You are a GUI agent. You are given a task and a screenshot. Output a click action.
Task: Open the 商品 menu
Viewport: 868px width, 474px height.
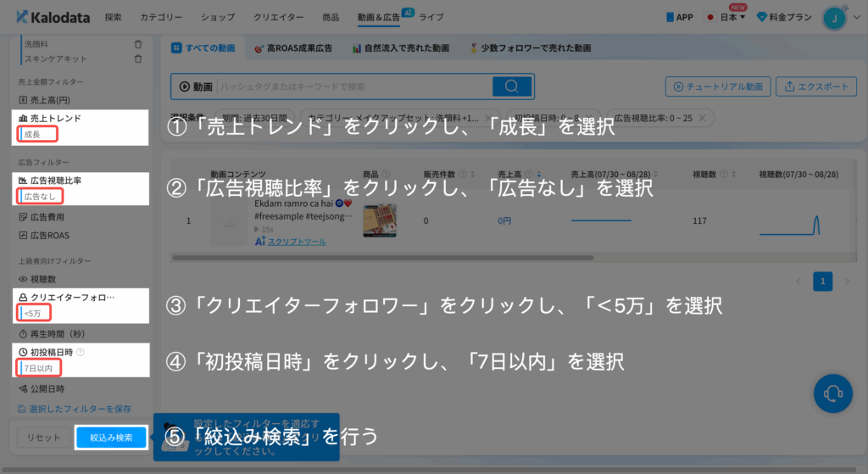(331, 17)
